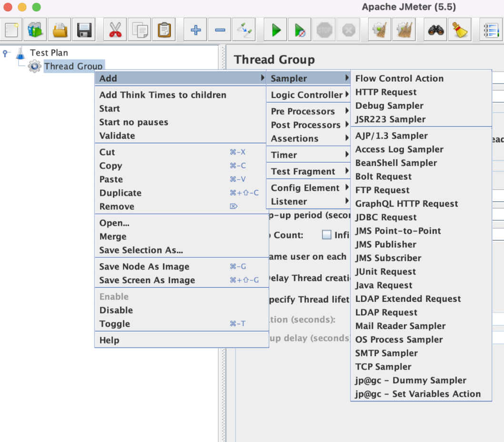Click the Clear All broom icon
The height and width of the screenshot is (442, 504).
(460, 31)
